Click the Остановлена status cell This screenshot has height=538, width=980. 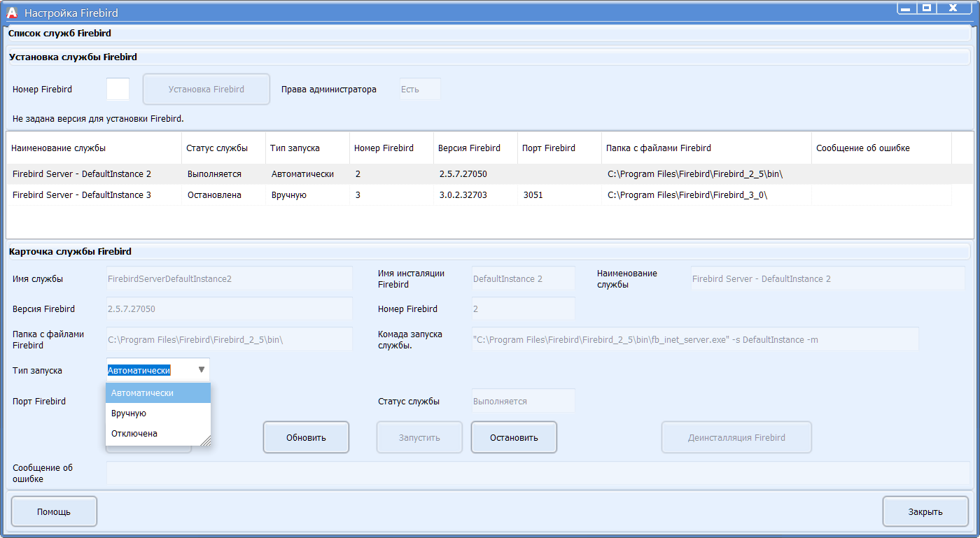tap(223, 194)
